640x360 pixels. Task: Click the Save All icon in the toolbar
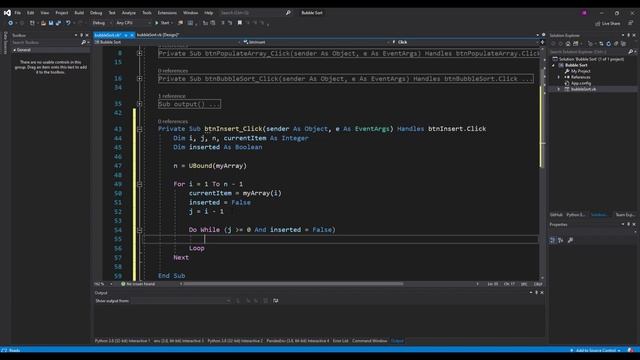coord(58,23)
